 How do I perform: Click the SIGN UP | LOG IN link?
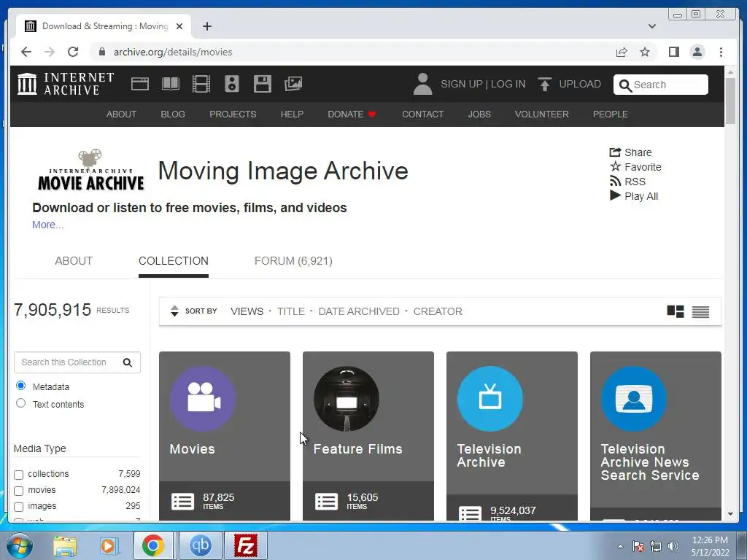pyautogui.click(x=483, y=84)
